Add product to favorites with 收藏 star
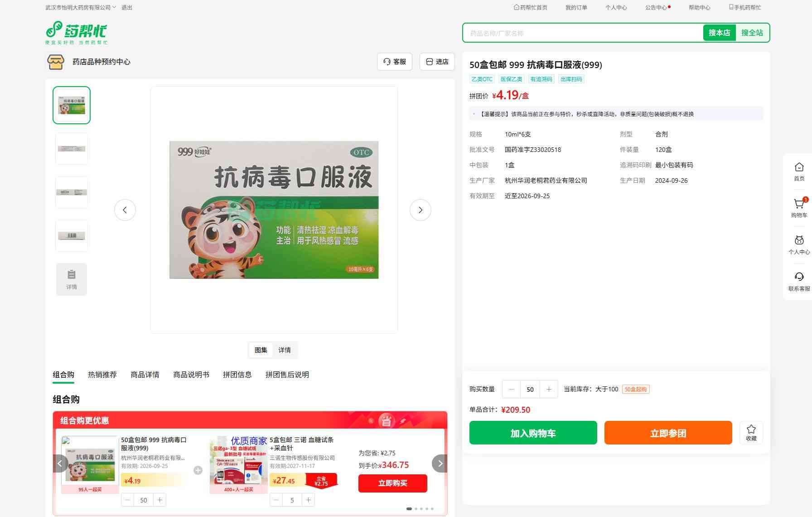This screenshot has height=517, width=812. [751, 433]
